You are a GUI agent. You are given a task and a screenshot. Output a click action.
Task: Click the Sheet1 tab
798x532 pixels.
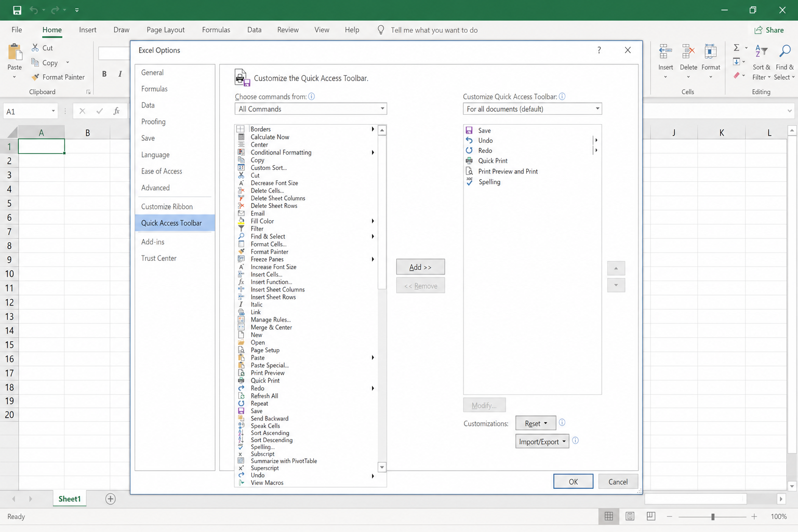[70, 499]
